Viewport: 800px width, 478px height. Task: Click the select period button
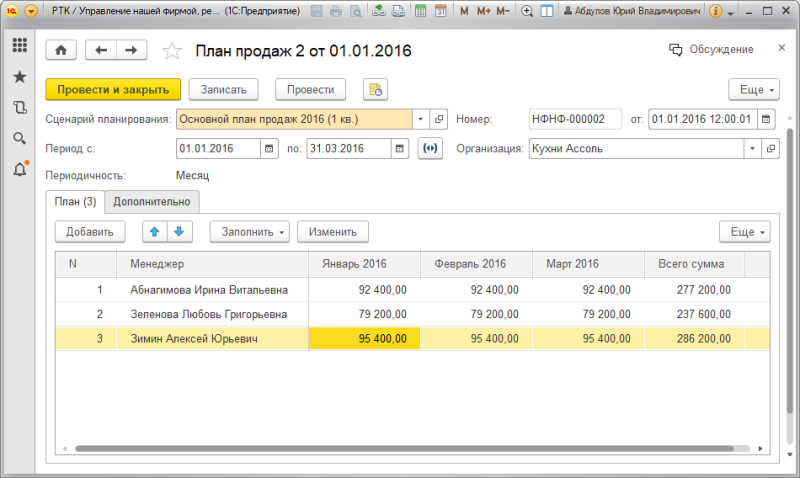click(430, 148)
